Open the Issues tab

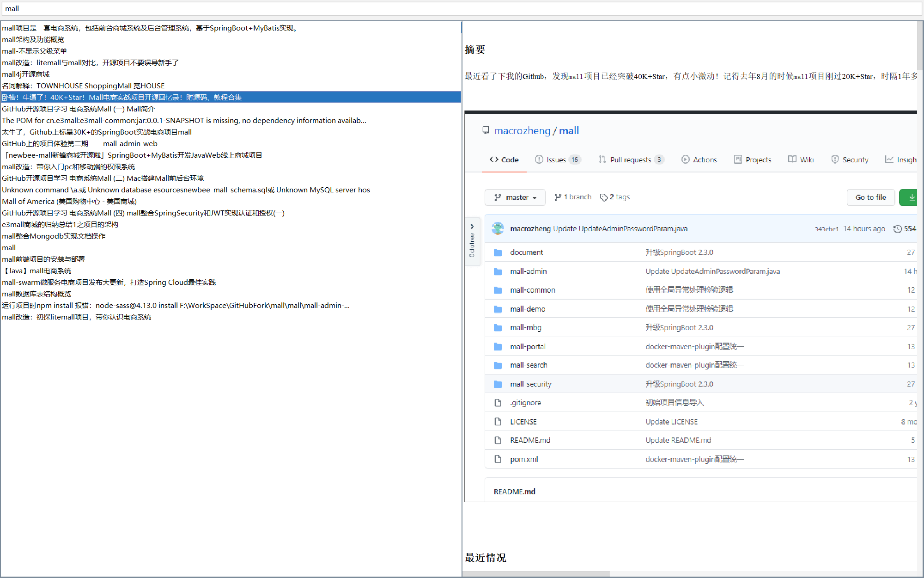556,160
